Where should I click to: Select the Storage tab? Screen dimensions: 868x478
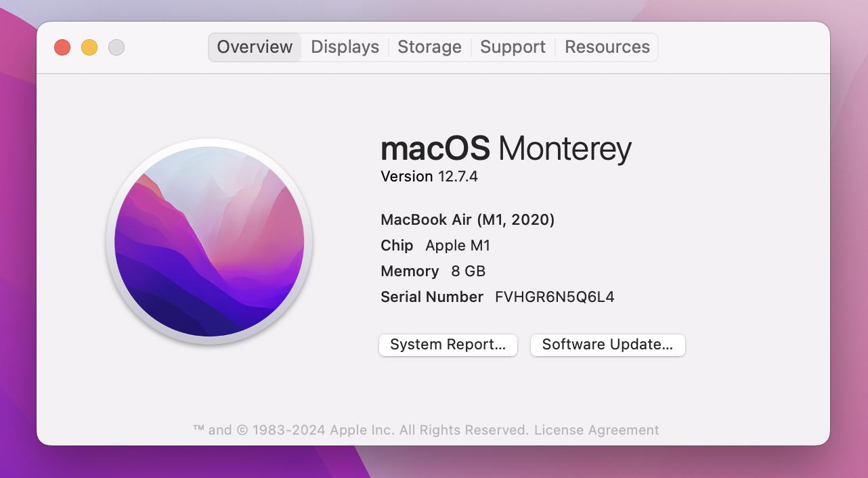coord(429,47)
